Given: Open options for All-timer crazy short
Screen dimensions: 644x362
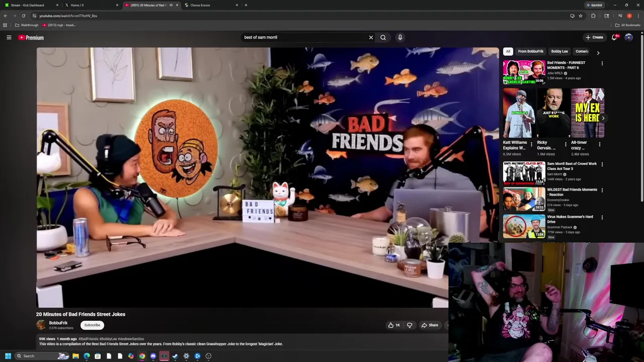Looking at the screenshot, I should point(599,145).
